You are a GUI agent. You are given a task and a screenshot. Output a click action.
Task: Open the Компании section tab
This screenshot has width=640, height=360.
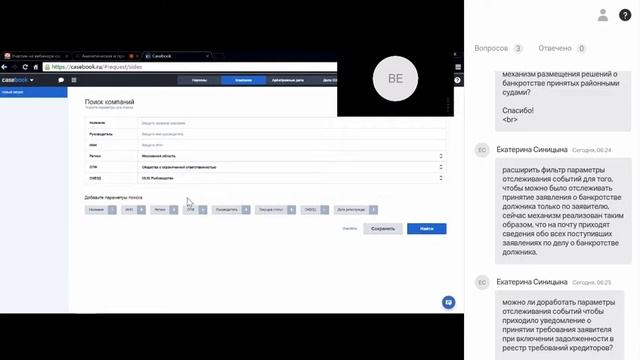click(x=243, y=80)
